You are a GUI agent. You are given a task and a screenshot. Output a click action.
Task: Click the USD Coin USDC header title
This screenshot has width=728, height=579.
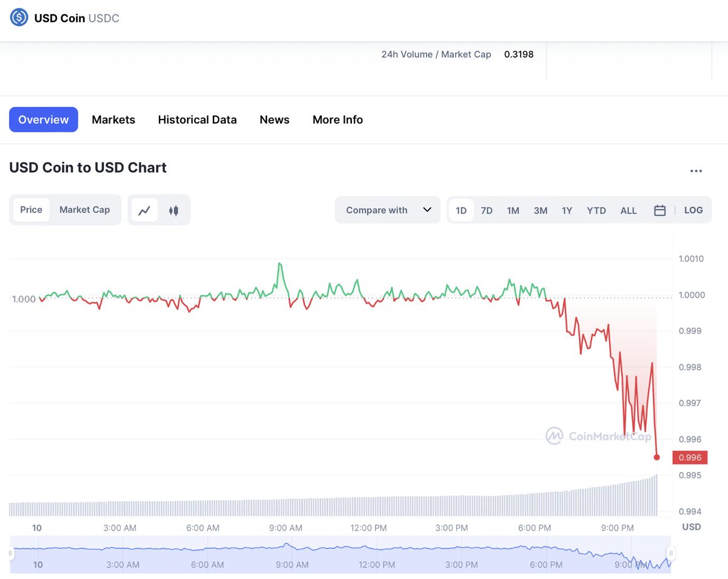[x=77, y=18]
